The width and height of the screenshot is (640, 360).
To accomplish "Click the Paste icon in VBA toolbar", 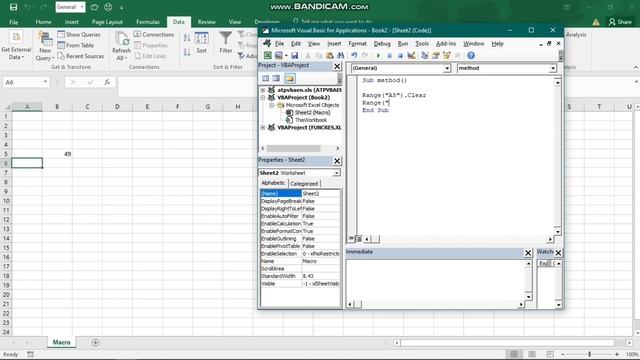I will (330, 56).
